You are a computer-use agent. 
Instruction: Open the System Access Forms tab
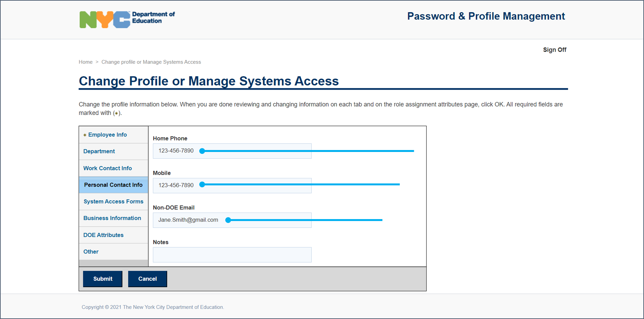[113, 201]
